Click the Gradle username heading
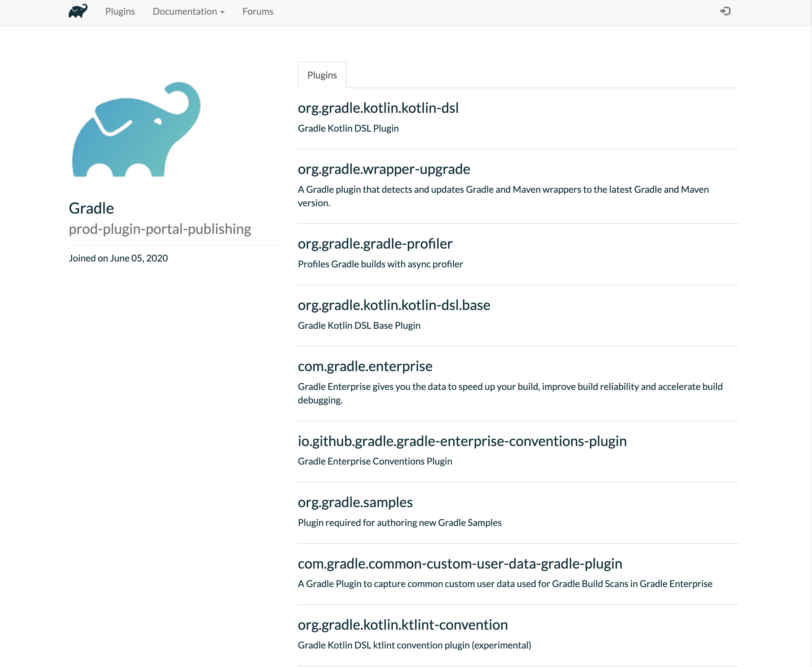The height and width of the screenshot is (667, 812). [91, 208]
